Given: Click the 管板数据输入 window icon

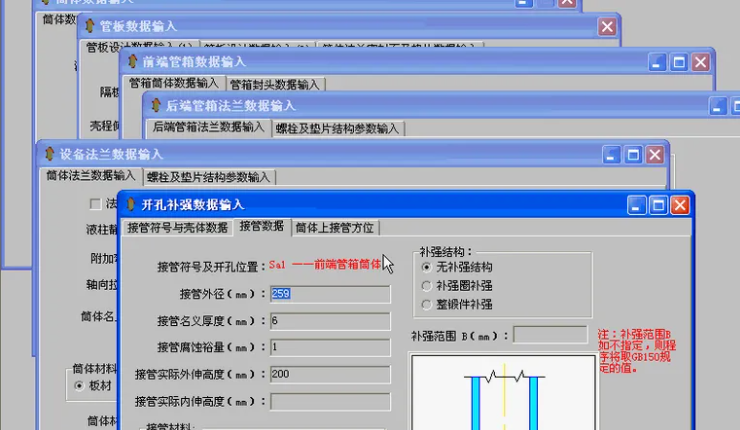Looking at the screenshot, I should pyautogui.click(x=90, y=26).
